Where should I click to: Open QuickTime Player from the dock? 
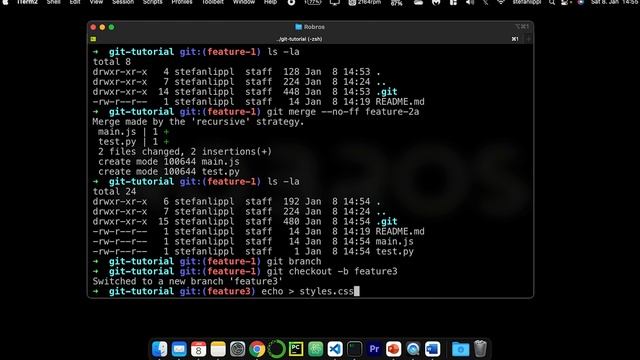tap(413, 349)
